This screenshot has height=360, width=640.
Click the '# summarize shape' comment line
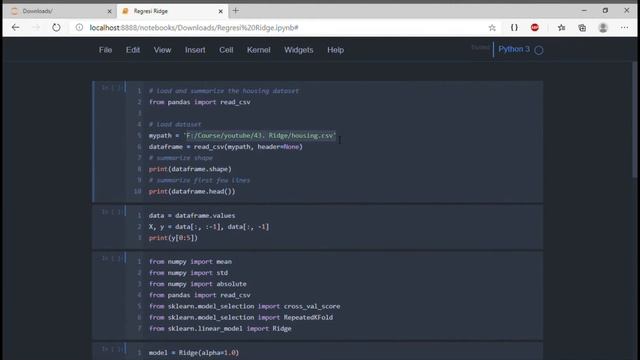[181, 158]
